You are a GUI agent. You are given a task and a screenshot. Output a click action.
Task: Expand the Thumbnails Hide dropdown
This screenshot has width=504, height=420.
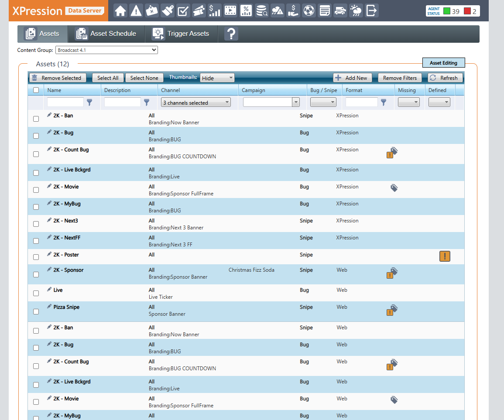(x=217, y=78)
